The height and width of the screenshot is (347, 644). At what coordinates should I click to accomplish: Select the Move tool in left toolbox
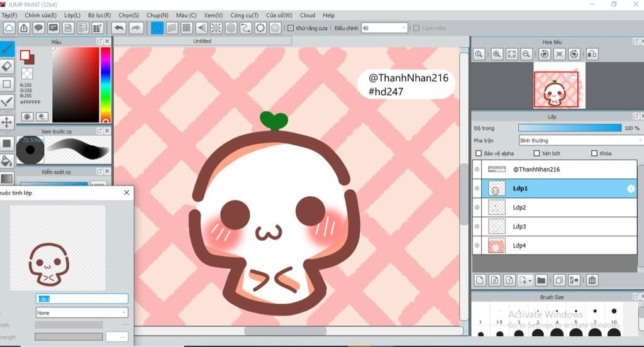pos(7,122)
